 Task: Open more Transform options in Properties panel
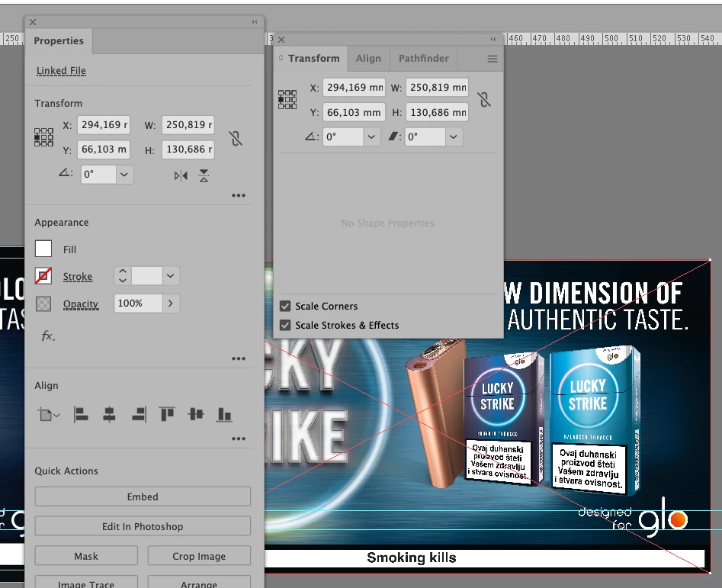(x=239, y=195)
